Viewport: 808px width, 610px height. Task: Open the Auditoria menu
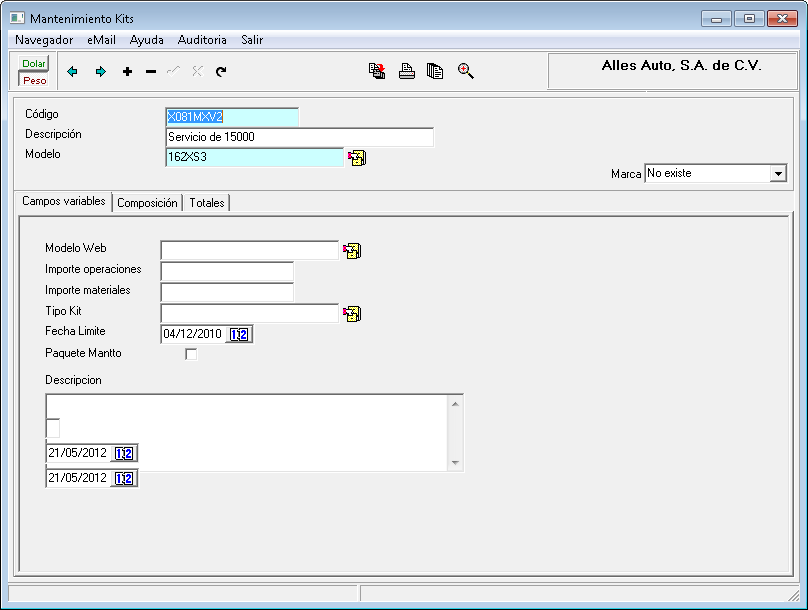[202, 40]
